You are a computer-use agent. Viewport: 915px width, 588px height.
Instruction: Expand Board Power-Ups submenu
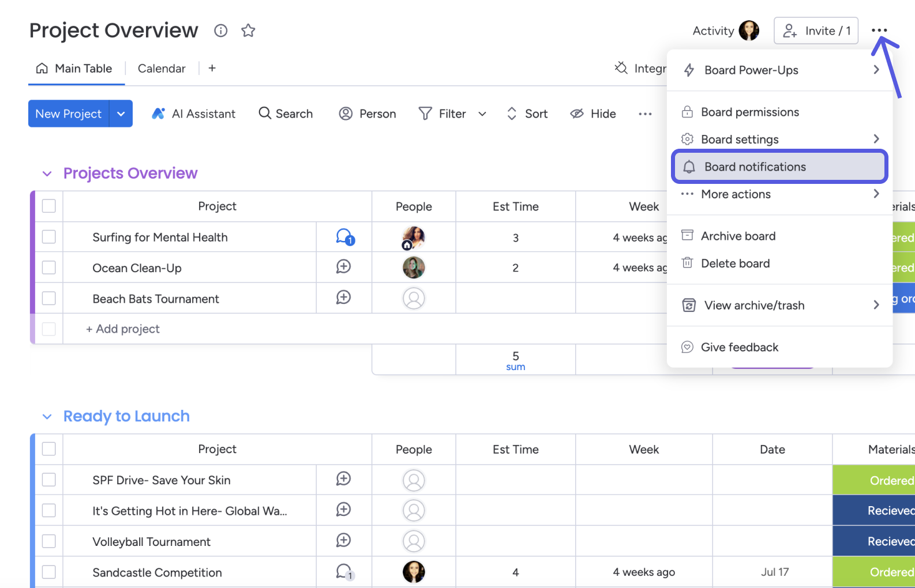click(x=876, y=70)
